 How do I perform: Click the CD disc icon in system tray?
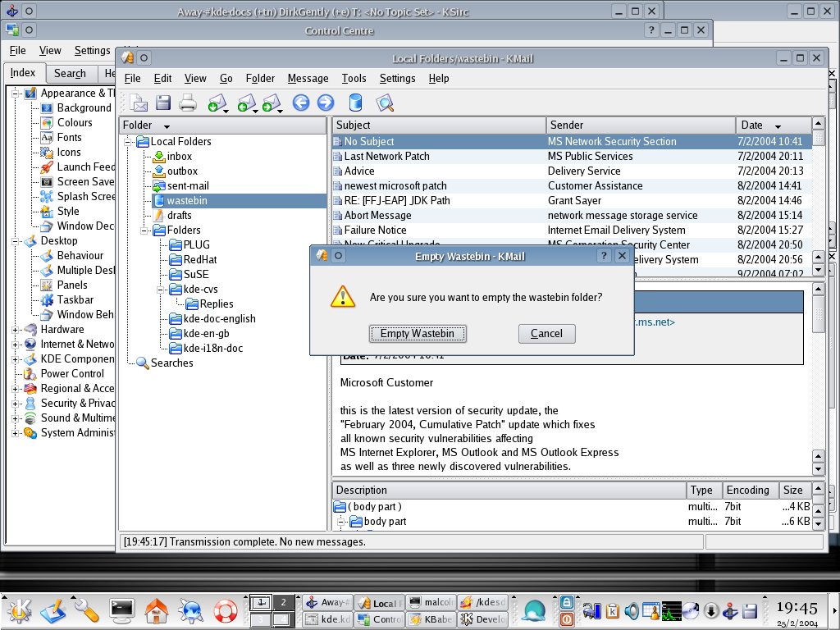pyautogui.click(x=691, y=610)
